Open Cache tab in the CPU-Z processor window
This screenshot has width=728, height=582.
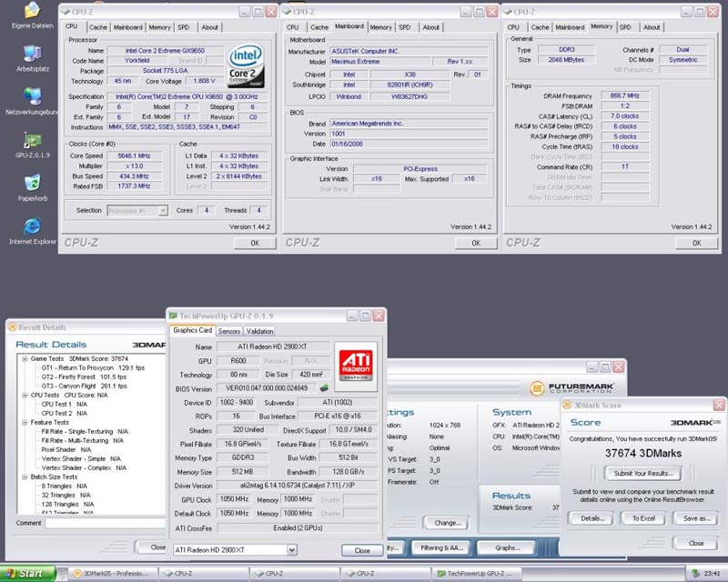98,27
